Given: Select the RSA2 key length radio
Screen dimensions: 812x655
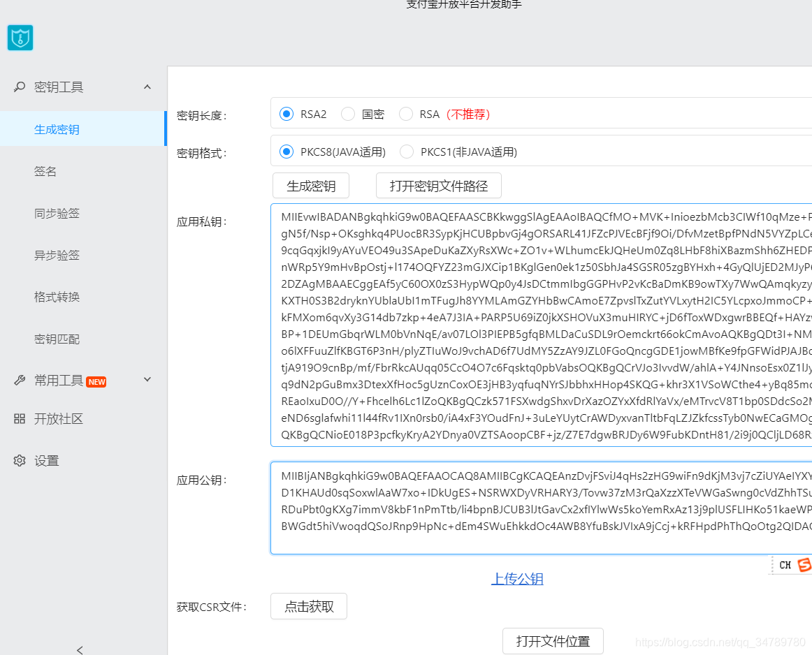Looking at the screenshot, I should pyautogui.click(x=287, y=114).
